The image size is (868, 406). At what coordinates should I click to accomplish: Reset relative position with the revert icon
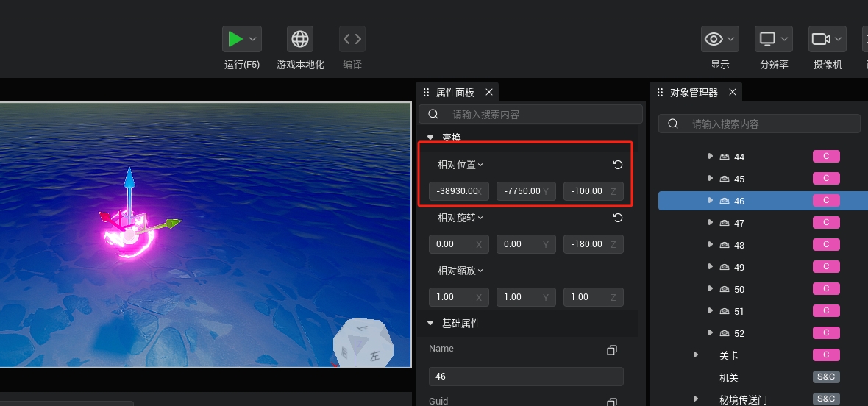(x=618, y=165)
